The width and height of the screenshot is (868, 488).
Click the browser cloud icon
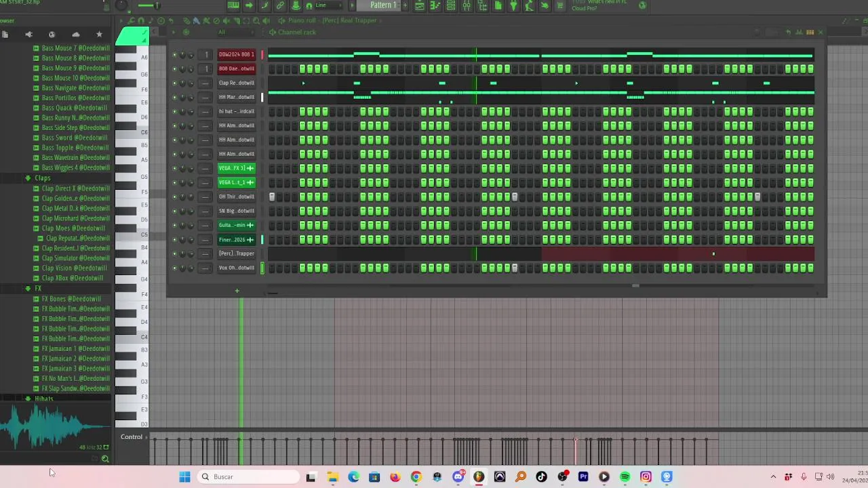point(75,35)
